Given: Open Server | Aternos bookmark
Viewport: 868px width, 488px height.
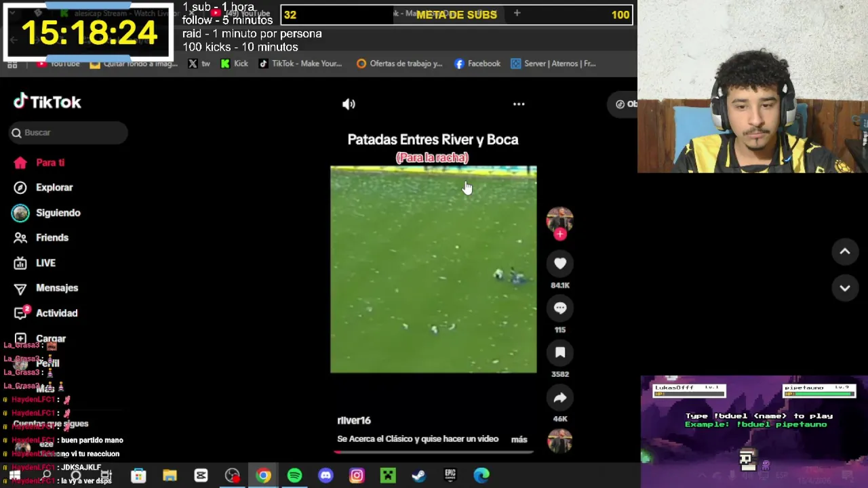Looking at the screenshot, I should pyautogui.click(x=553, y=64).
